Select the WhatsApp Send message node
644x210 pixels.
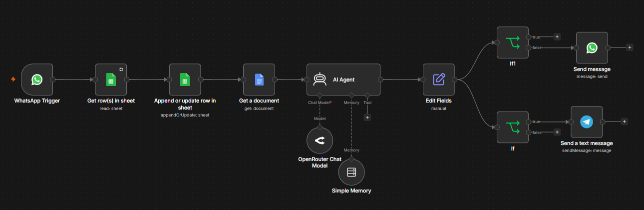[x=592, y=48]
